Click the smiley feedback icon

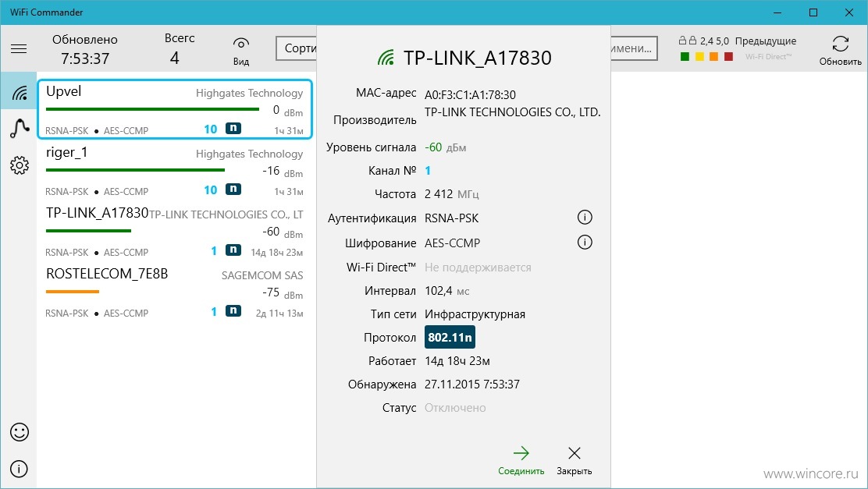(x=19, y=432)
